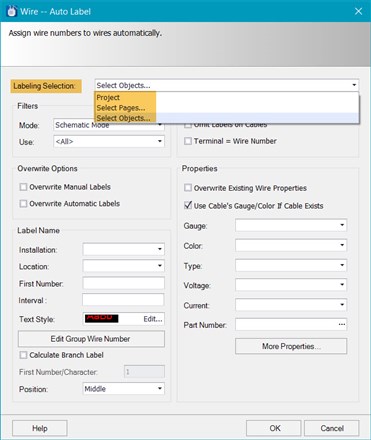Click the Edit Group Wire Number button
The height and width of the screenshot is (440, 371).
pos(91,339)
